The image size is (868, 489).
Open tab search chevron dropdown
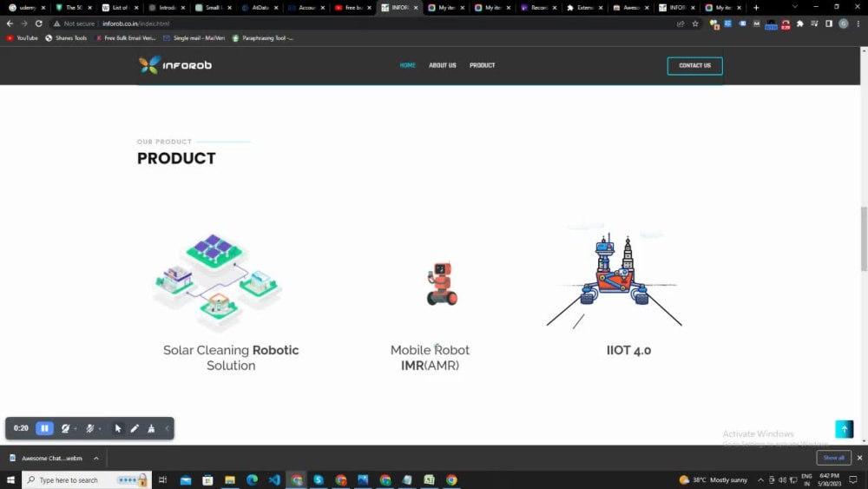(x=795, y=7)
